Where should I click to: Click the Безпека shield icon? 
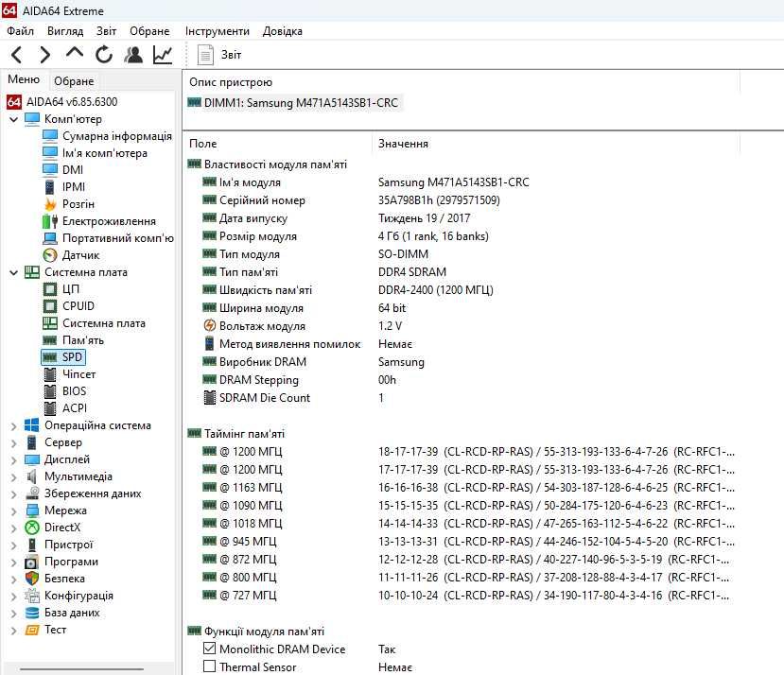coord(32,579)
